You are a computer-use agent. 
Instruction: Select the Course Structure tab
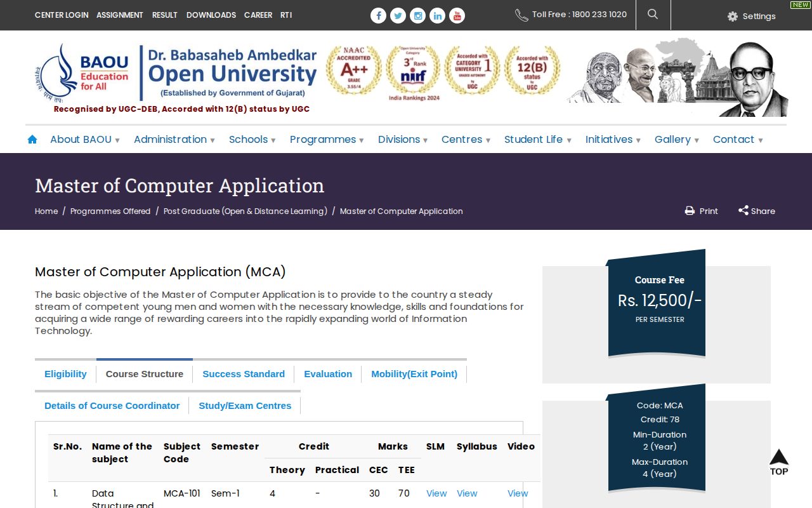point(145,374)
